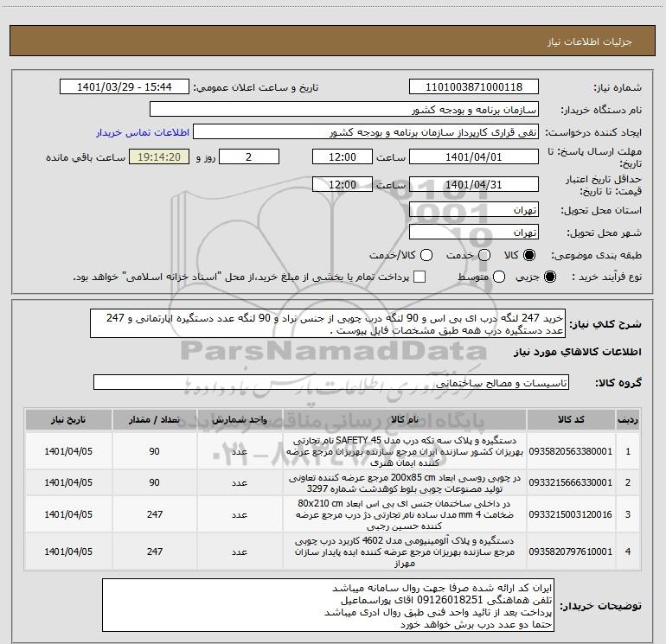
Task: Click product code 0933215003120016
Action: click(x=571, y=514)
